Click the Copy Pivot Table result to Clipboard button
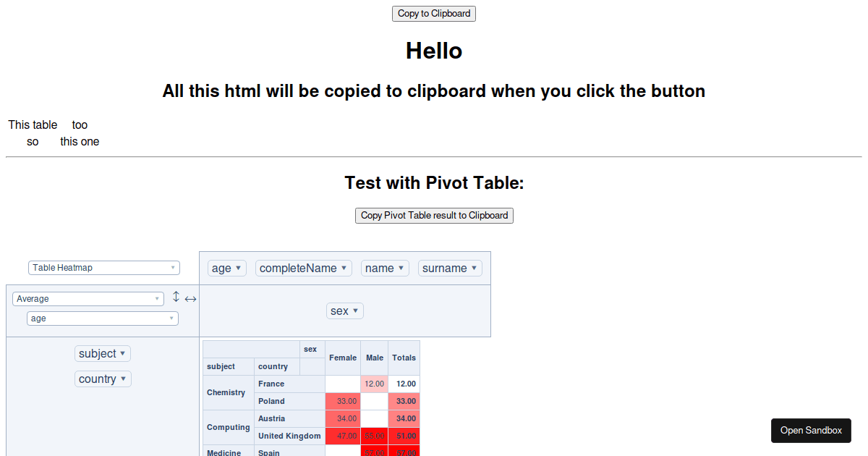This screenshot has height=456, width=868. [x=433, y=215]
